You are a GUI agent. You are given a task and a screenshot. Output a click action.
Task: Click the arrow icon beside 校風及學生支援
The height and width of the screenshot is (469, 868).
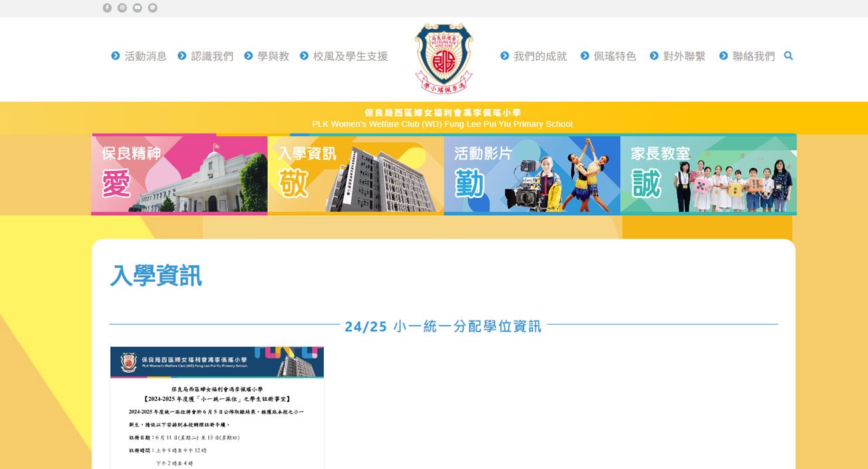(x=304, y=56)
